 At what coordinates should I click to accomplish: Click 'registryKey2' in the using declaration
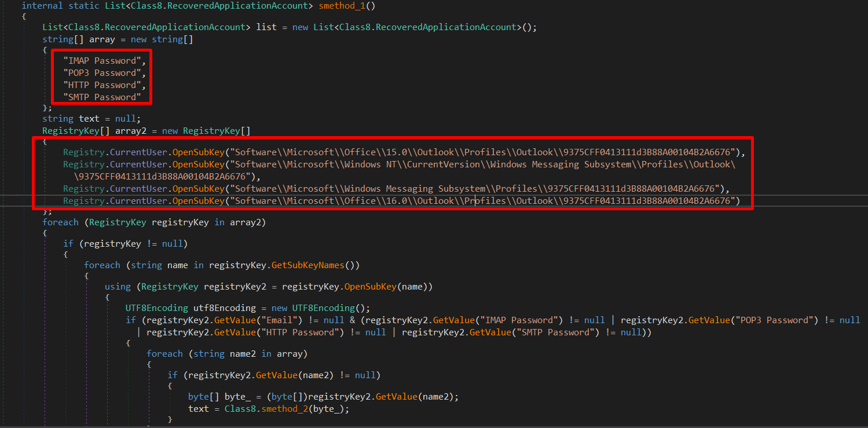click(x=235, y=287)
